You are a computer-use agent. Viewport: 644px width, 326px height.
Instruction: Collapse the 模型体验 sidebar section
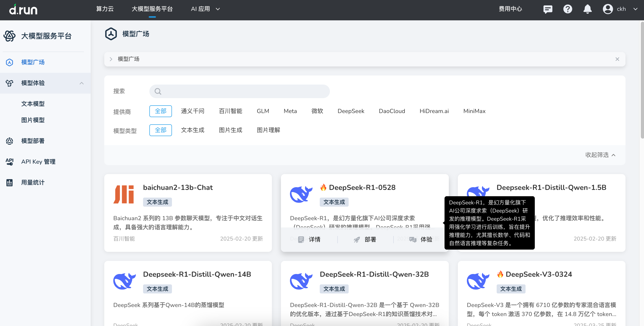[81, 83]
